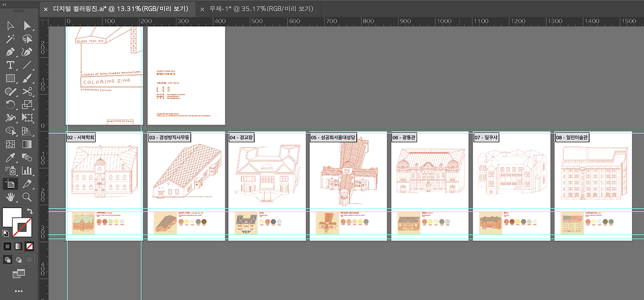This screenshot has height=300, width=644.
Task: Click artboard label 02 - 서북학회
Action: tap(81, 137)
